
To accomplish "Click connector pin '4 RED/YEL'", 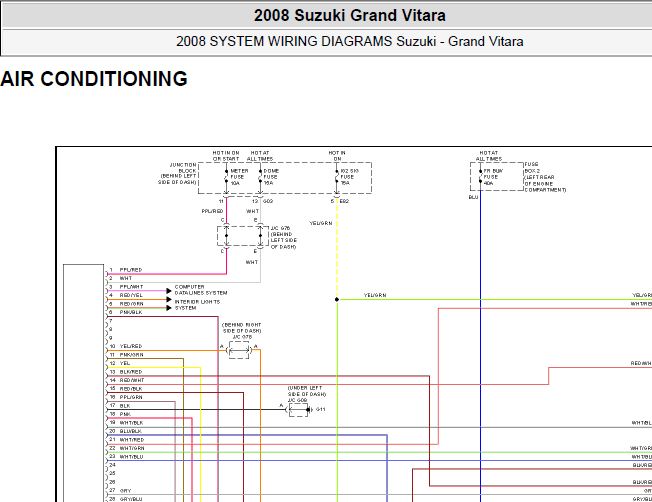I will [x=126, y=295].
